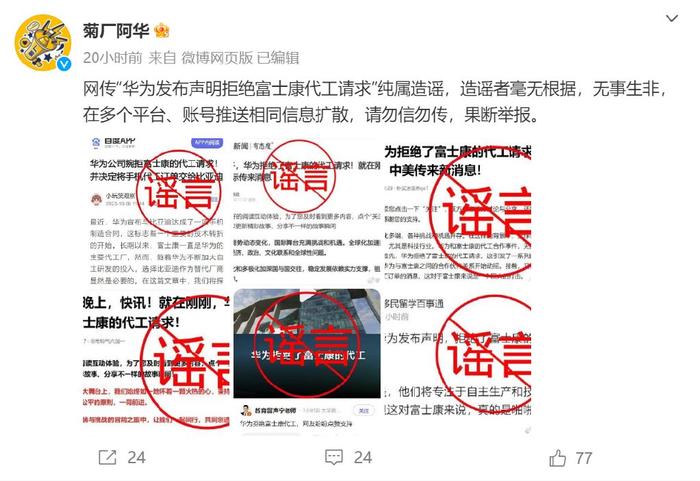Click the blue verified badge on avatar
Screen dimensions: 700x481
coord(65,64)
